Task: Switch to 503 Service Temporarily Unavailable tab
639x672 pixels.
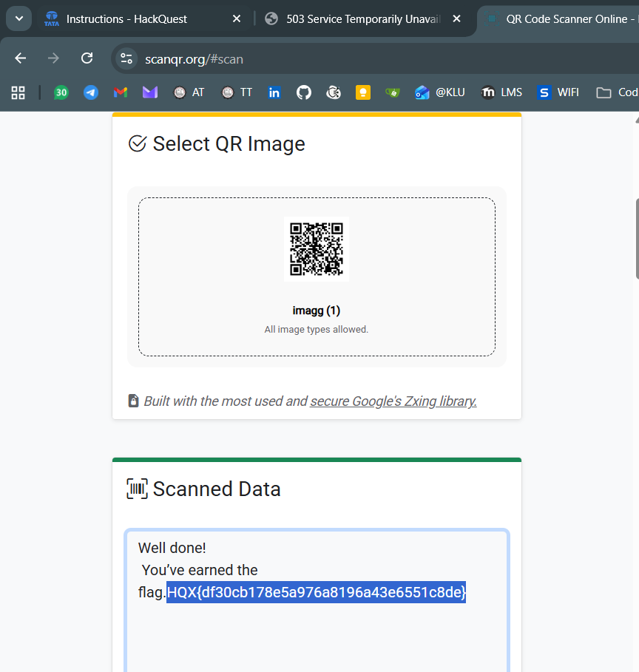Action: (354, 19)
